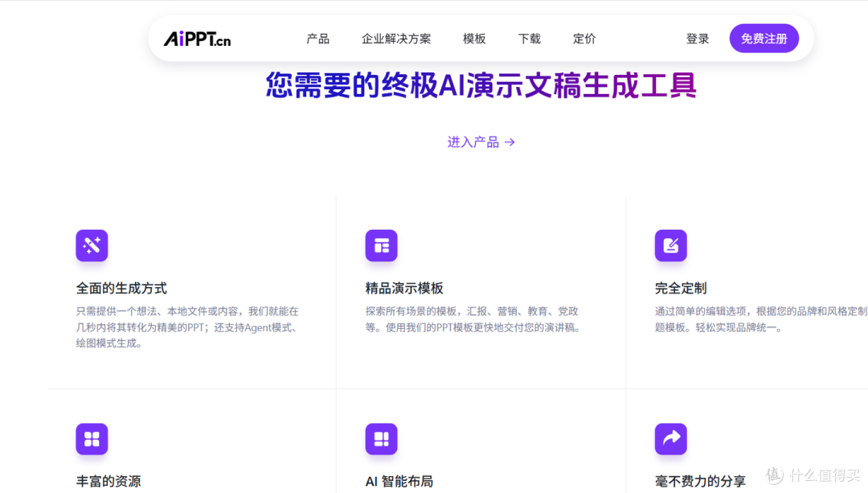Click the 精品演示模板 heading

pyautogui.click(x=404, y=288)
